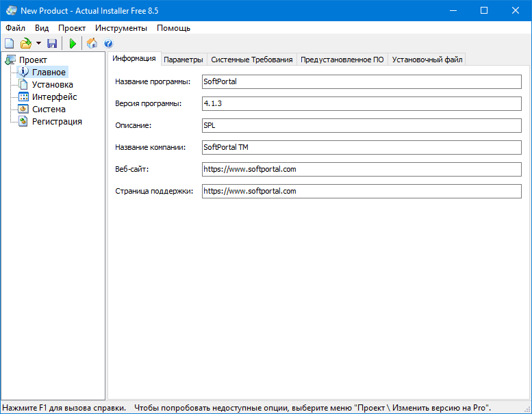This screenshot has height=414, width=532.
Task: Click the app icon in title bar
Action: click(x=11, y=10)
